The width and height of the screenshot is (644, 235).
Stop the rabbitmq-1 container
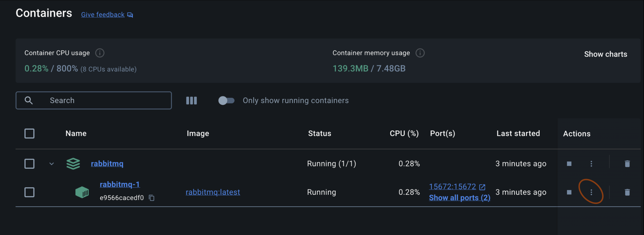[569, 192]
